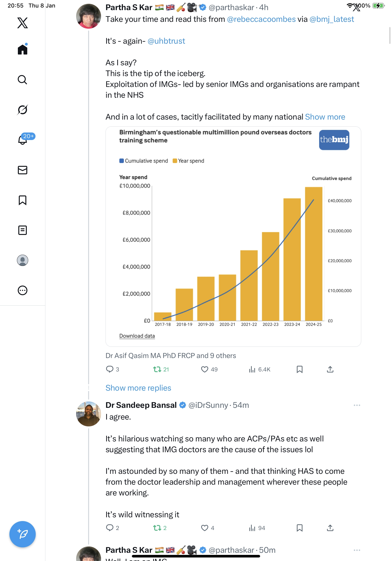
Task: Expand truncated post with Show more
Action: pos(325,117)
